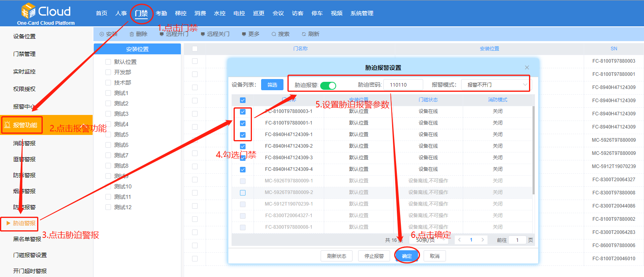Viewport: 644px width, 277px height.
Task: Uncheck the FC-8100T97880003-1 row checkbox
Action: pos(243,112)
